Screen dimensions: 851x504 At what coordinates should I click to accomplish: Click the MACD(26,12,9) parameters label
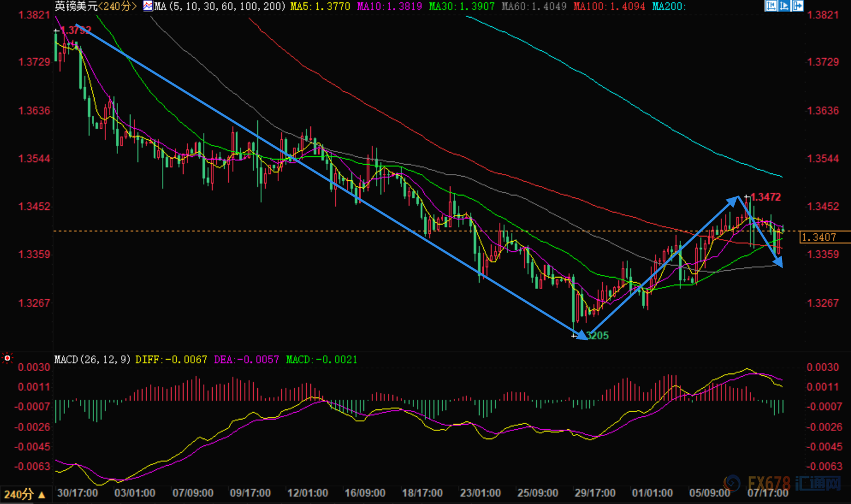pyautogui.click(x=93, y=359)
